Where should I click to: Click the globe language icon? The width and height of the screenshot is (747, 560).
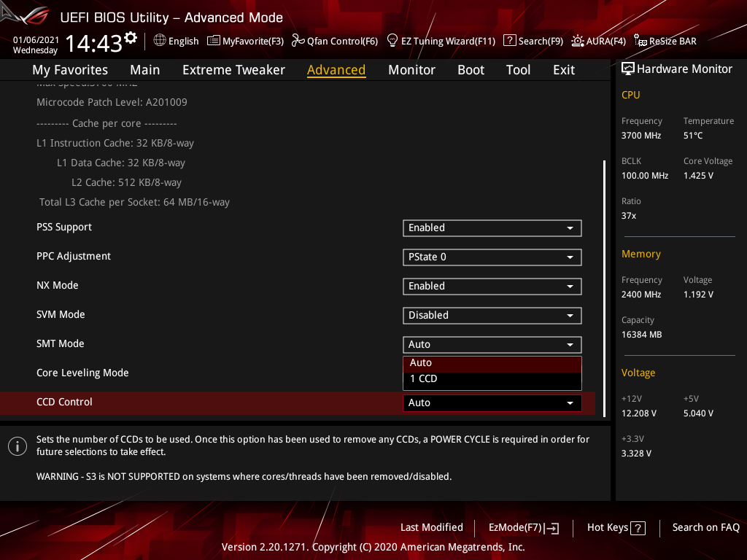tap(160, 41)
